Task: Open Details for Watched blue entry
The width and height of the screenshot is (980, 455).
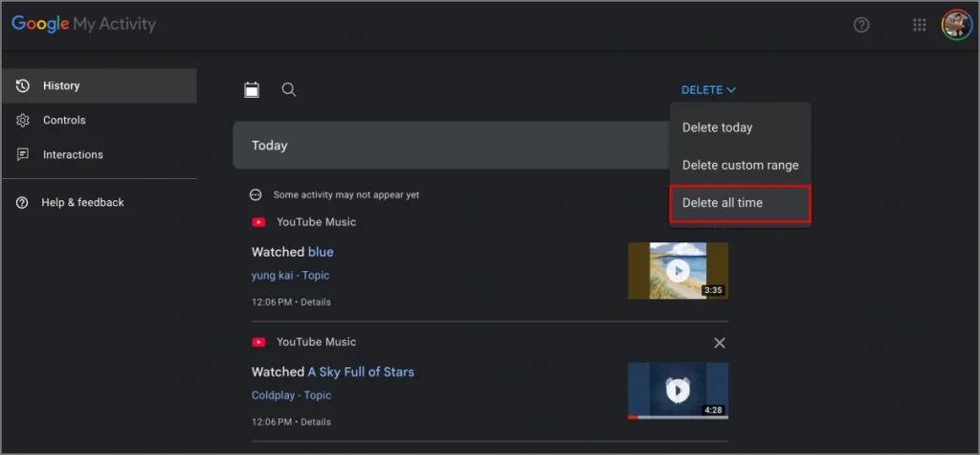Action: (316, 303)
